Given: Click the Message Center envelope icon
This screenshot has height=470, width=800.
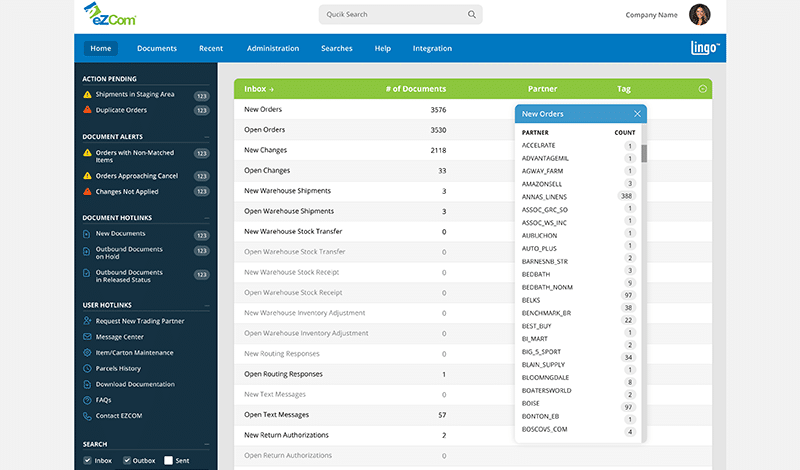Looking at the screenshot, I should (x=88, y=337).
